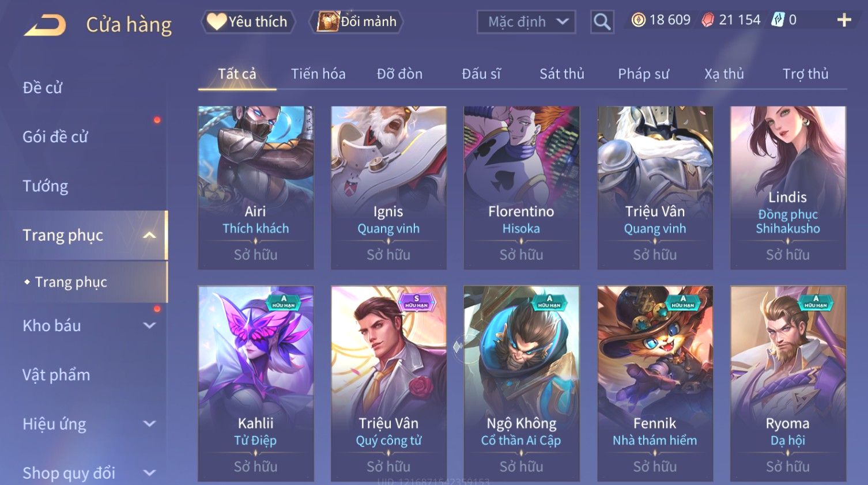Image resolution: width=868 pixels, height=485 pixels.
Task: Open Gói đề cử in sidebar
Action: click(55, 137)
